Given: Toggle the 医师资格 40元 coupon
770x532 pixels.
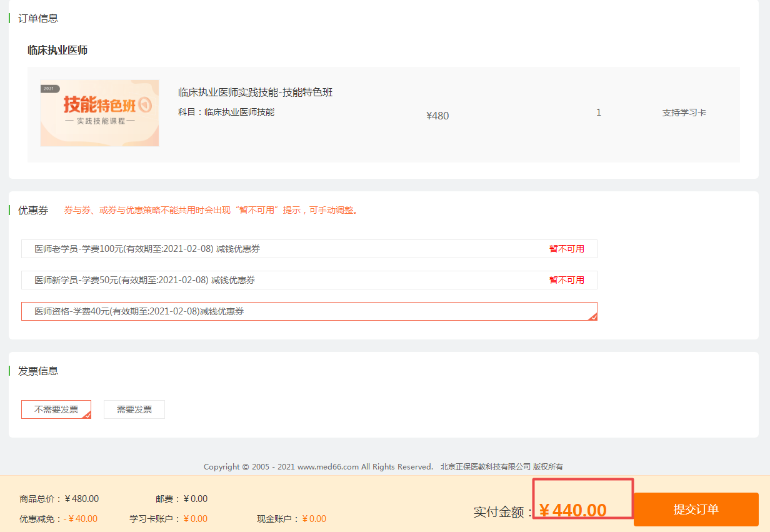Looking at the screenshot, I should coord(139,311).
